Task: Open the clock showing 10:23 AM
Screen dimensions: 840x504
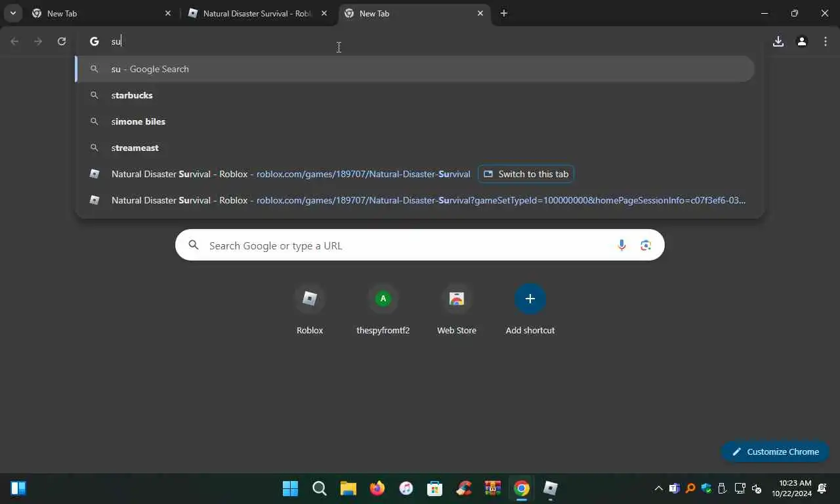Action: [x=791, y=488]
